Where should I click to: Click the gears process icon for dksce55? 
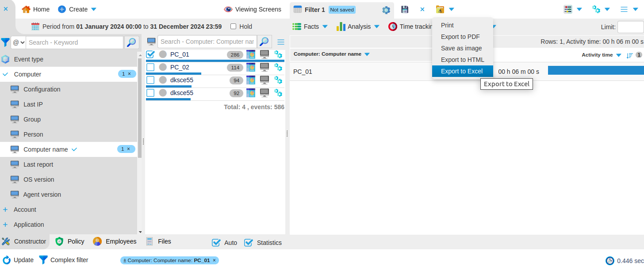[x=278, y=80]
